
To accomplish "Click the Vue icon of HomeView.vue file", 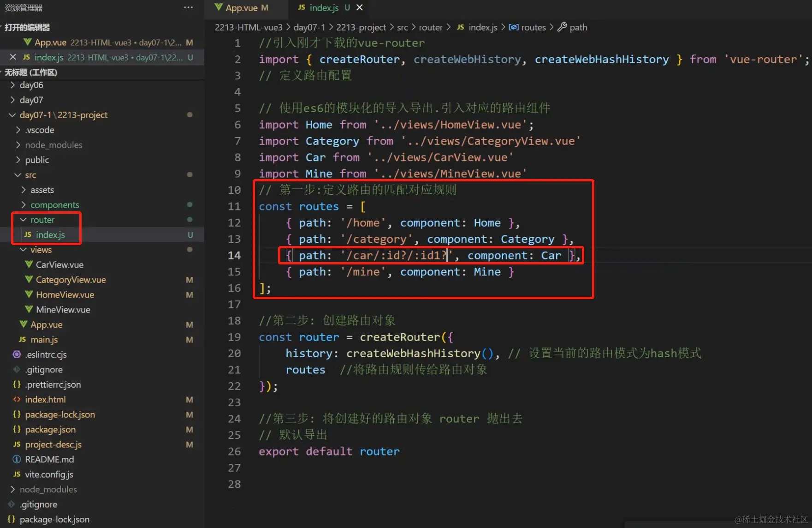I will coord(29,294).
